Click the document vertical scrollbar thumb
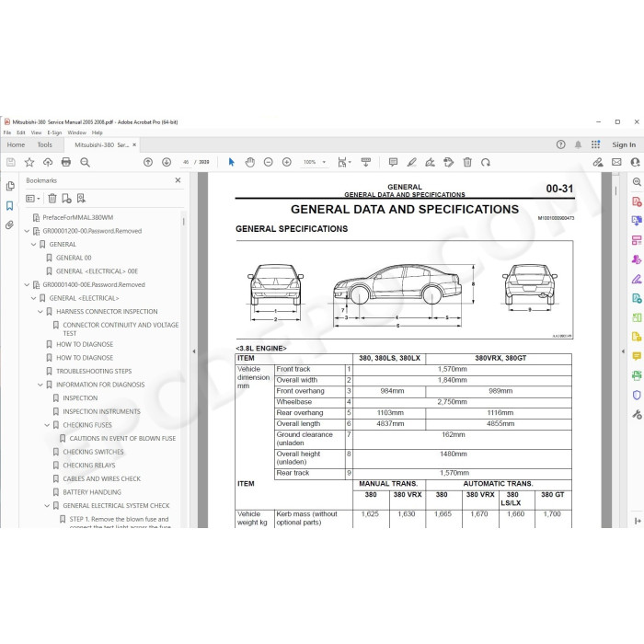 (x=615, y=191)
